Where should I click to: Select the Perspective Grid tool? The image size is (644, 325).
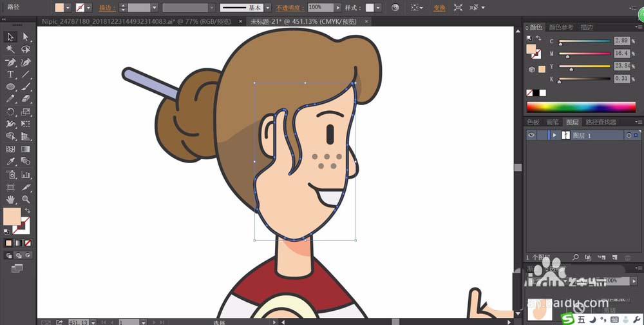[26, 137]
